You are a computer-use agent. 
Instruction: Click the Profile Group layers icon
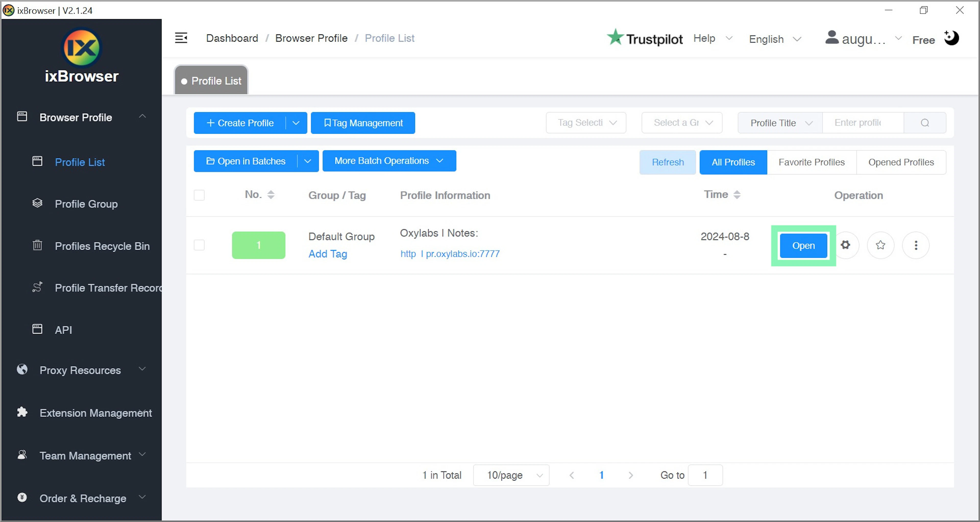point(37,203)
